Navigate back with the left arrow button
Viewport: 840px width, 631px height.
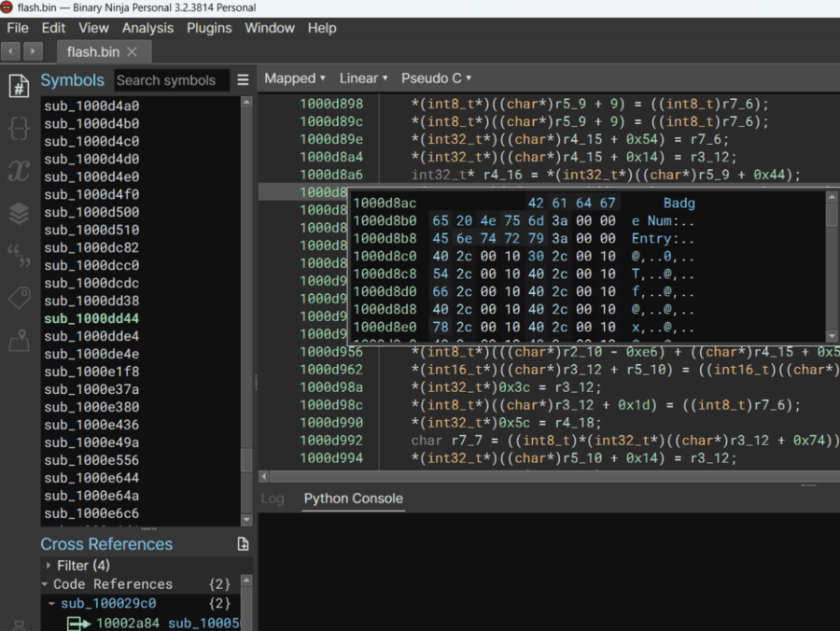[12, 51]
